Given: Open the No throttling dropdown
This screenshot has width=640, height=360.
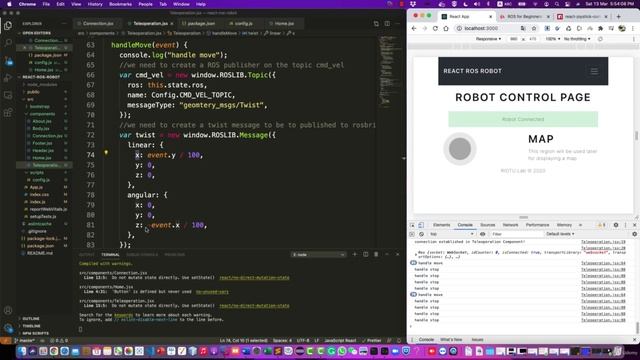Looking at the screenshot, I should click(577, 39).
